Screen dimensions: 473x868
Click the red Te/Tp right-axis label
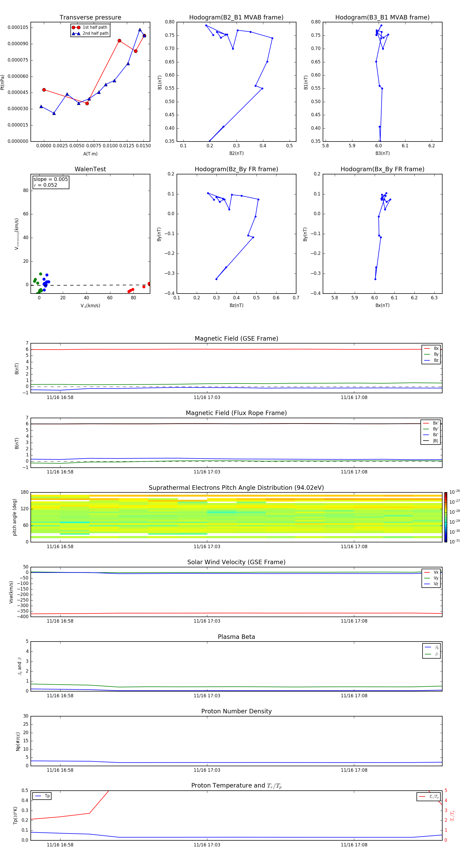tap(452, 815)
